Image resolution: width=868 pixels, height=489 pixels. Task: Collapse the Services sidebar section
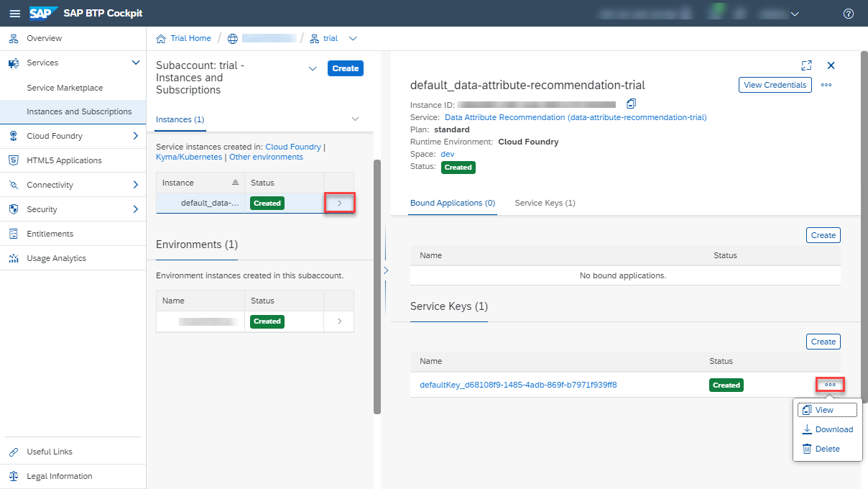pyautogui.click(x=136, y=63)
